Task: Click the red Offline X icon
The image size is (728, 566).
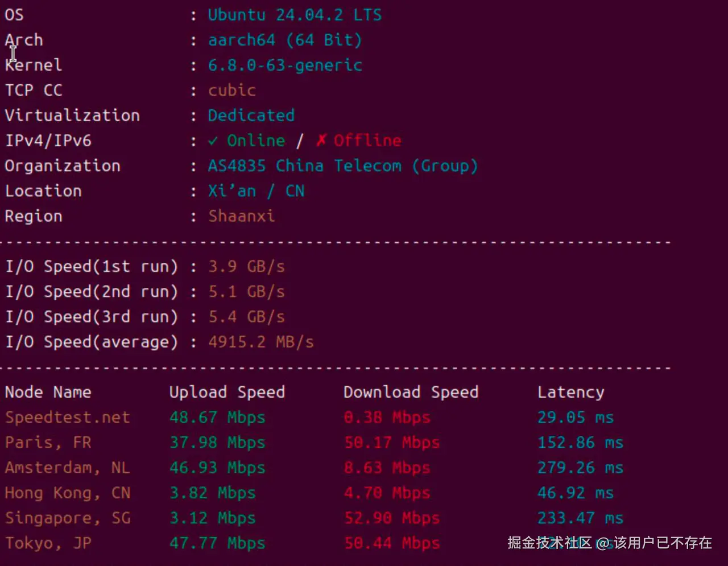Action: (x=321, y=140)
